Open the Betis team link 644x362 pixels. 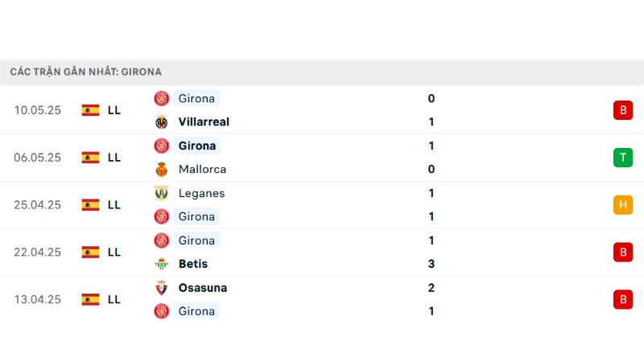[x=193, y=264]
